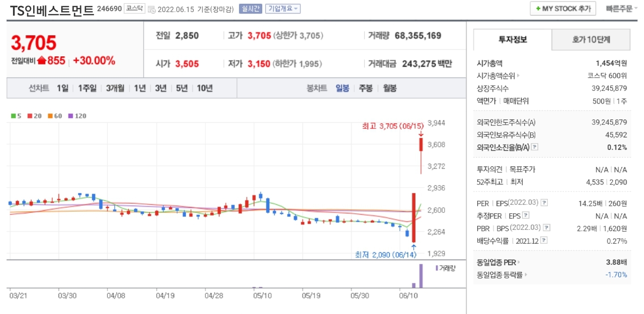Click the orange 60-day moving average legend
Viewport: 644px width, 314px height.
point(55,116)
